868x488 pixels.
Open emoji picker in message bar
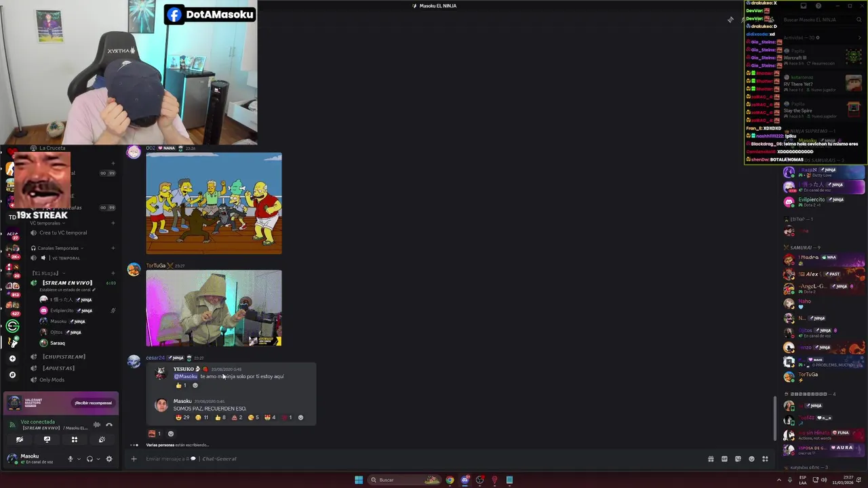pyautogui.click(x=751, y=459)
